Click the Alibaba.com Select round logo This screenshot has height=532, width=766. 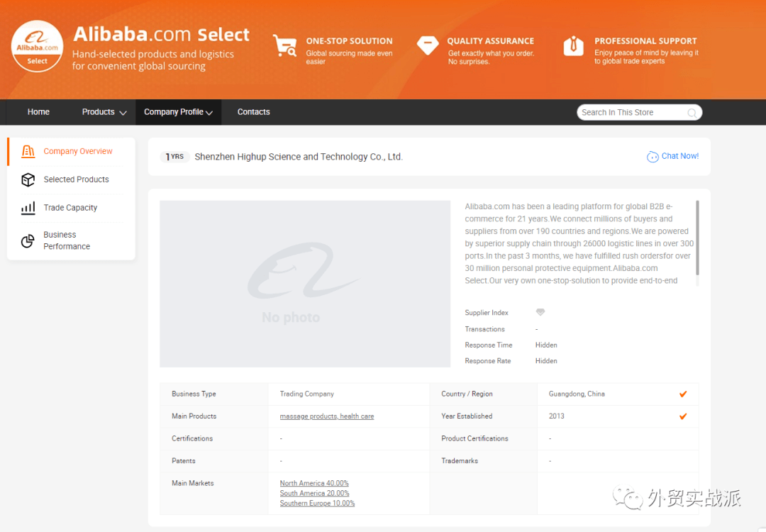tap(37, 46)
